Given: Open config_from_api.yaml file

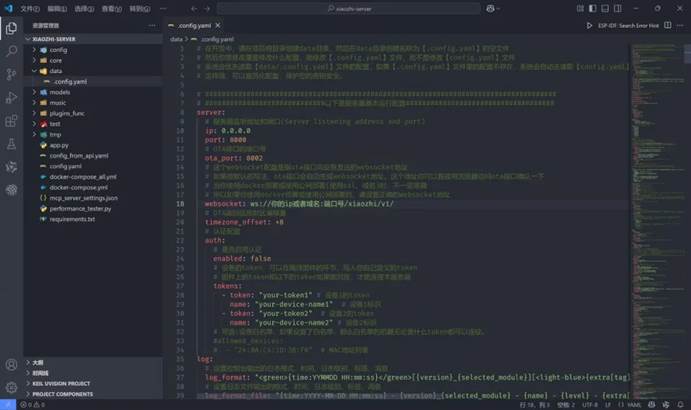Looking at the screenshot, I should pyautogui.click(x=93, y=156).
